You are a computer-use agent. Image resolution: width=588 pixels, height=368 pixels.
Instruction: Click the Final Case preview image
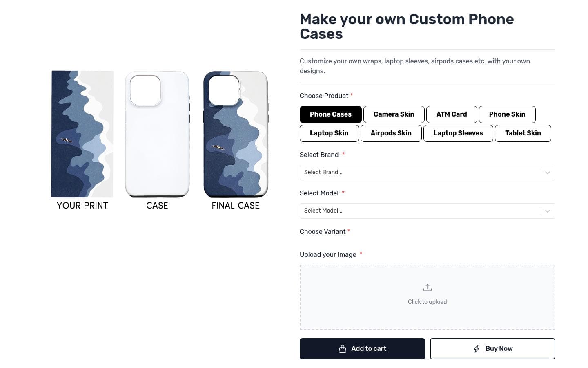click(236, 134)
